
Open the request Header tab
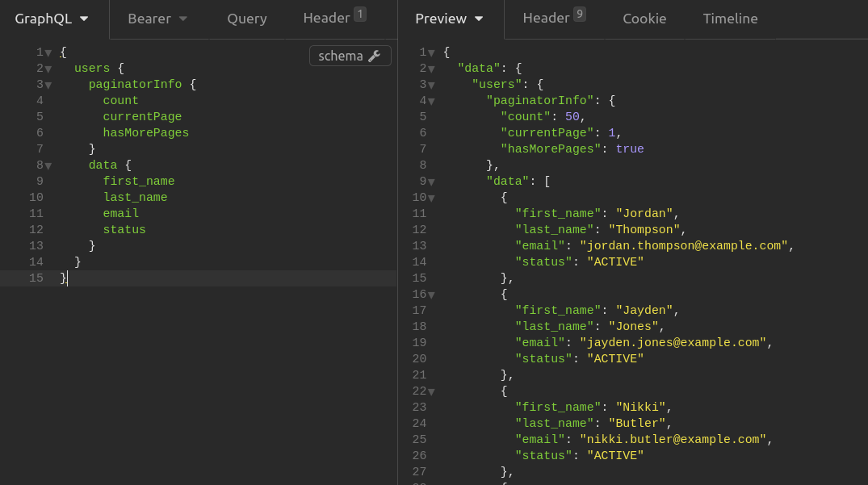334,18
